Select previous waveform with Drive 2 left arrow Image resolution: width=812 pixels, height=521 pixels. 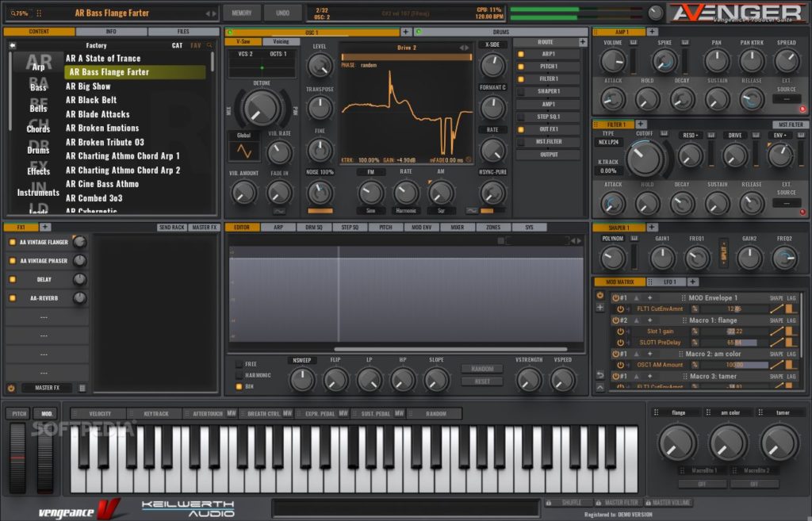coord(462,48)
